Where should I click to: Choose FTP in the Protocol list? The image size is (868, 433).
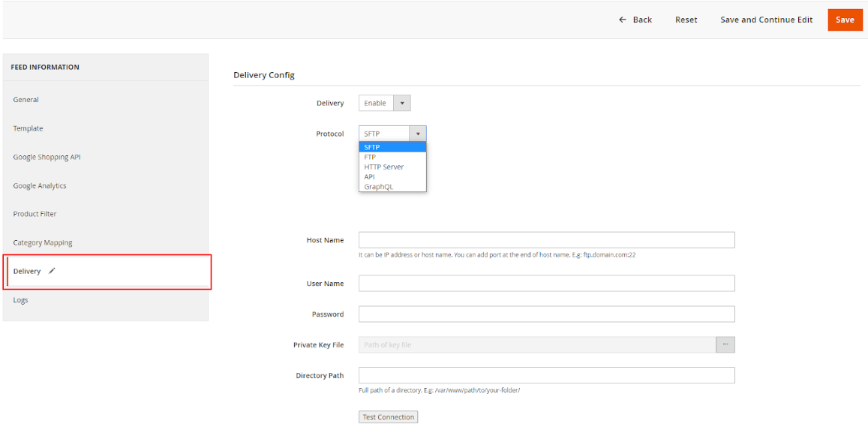click(371, 157)
